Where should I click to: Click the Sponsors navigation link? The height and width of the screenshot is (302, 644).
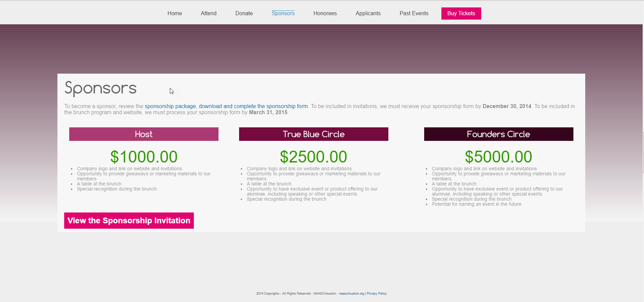click(283, 14)
